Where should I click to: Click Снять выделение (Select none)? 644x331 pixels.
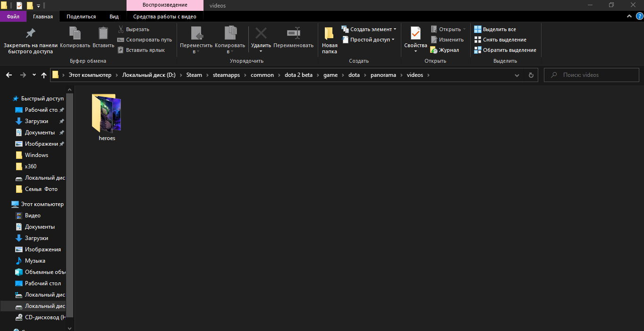point(500,40)
